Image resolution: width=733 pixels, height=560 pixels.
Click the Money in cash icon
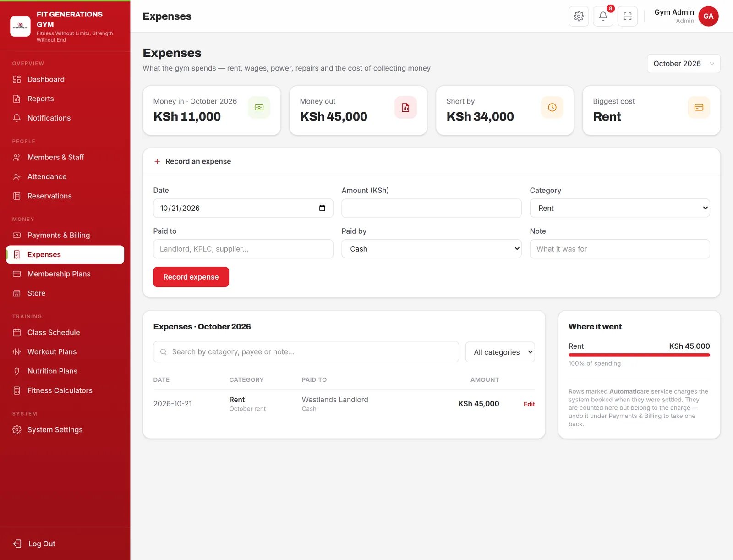pos(259,107)
